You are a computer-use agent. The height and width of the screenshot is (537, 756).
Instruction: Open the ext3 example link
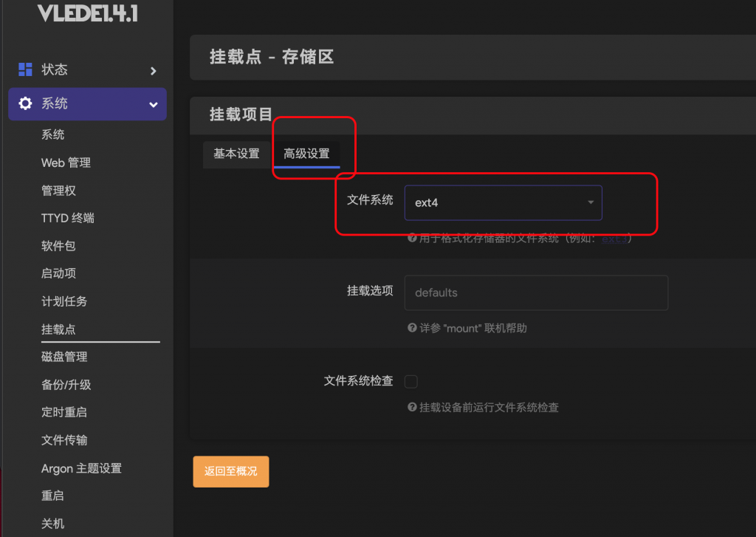click(x=614, y=239)
